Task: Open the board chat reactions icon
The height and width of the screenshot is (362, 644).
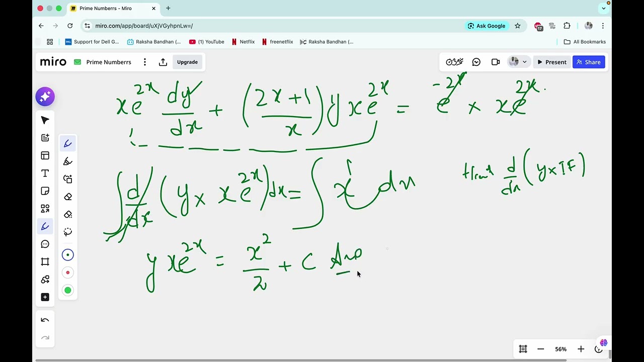Action: tap(476, 62)
